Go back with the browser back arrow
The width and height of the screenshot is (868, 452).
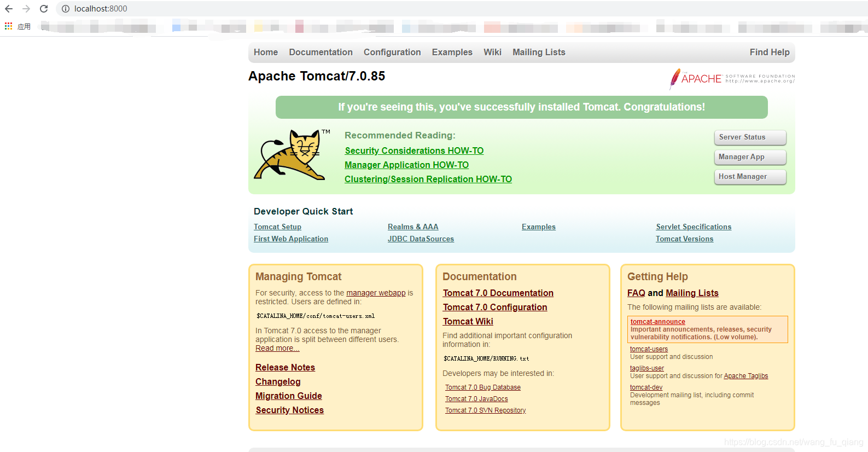9,9
